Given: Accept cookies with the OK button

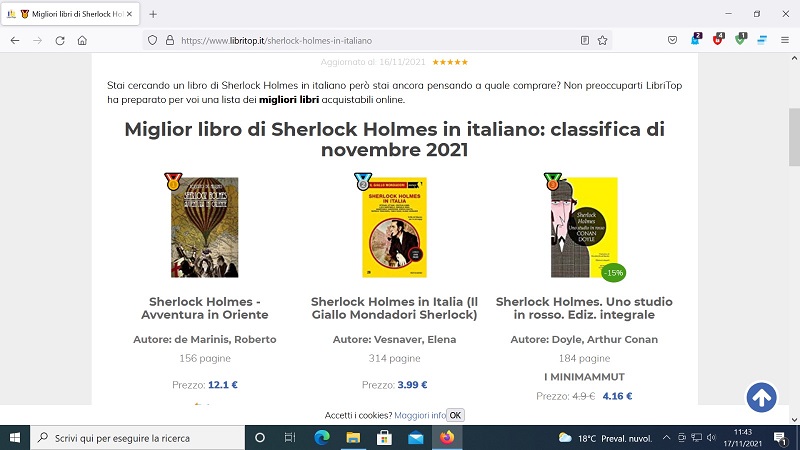Looking at the screenshot, I should 455,415.
